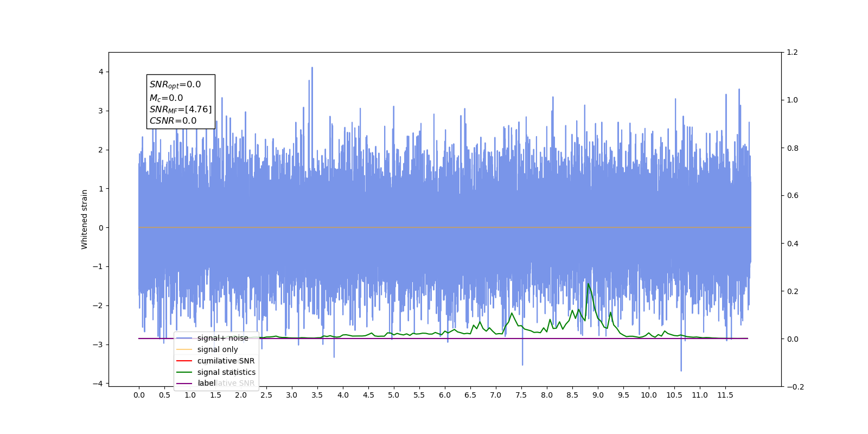
Task: Click the left y-axis tick label −3
Action: tap(98, 344)
